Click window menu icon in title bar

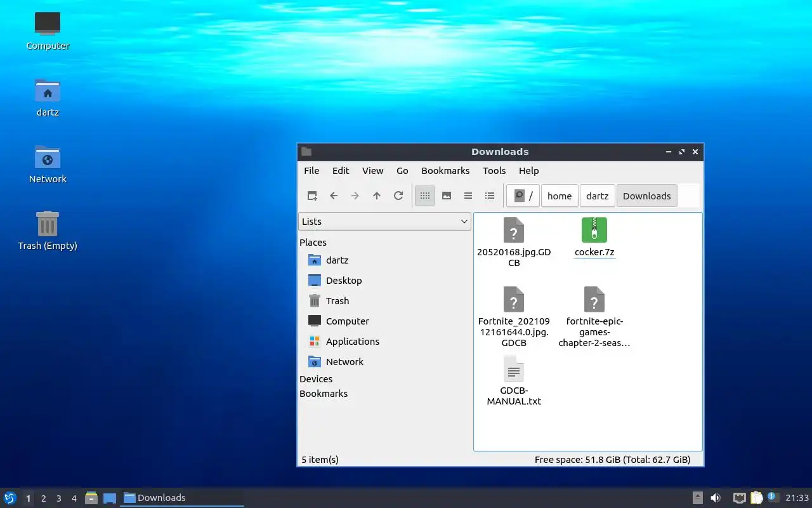(x=306, y=152)
